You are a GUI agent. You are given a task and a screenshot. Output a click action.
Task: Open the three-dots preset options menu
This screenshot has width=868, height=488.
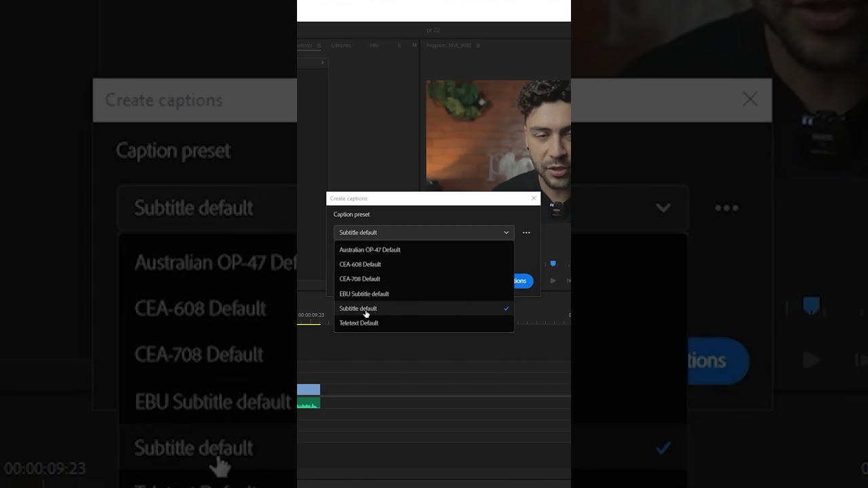(526, 232)
